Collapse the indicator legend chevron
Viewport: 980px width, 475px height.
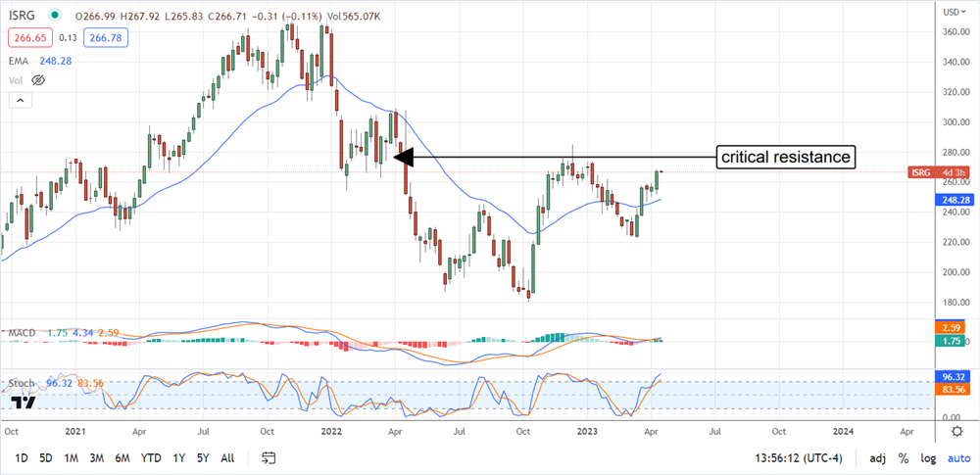[20, 99]
